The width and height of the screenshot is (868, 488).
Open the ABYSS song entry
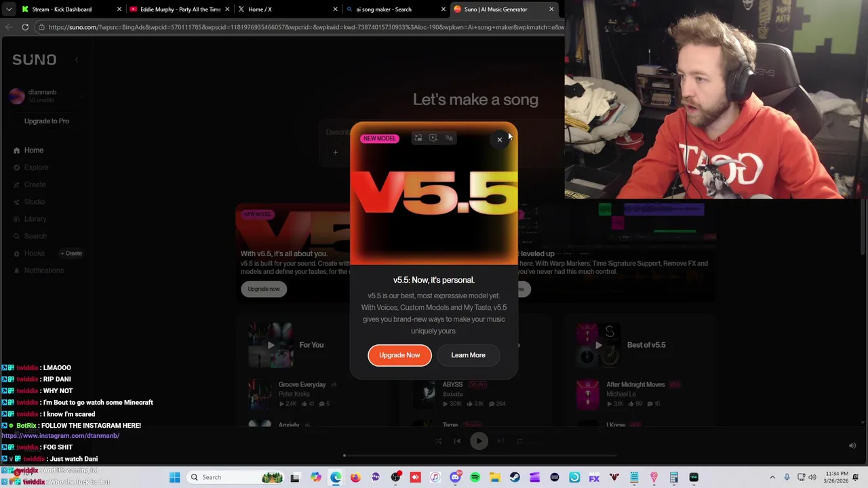[452, 385]
